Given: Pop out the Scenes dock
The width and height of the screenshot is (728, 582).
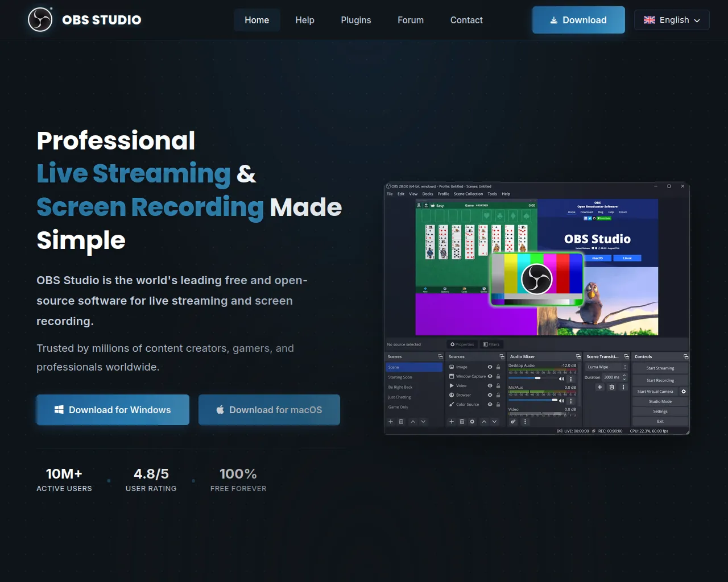Looking at the screenshot, I should pyautogui.click(x=440, y=356).
